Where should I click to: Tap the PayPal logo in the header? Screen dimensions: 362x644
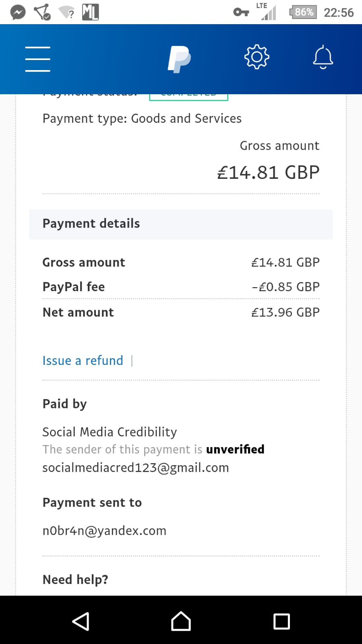pos(179,59)
